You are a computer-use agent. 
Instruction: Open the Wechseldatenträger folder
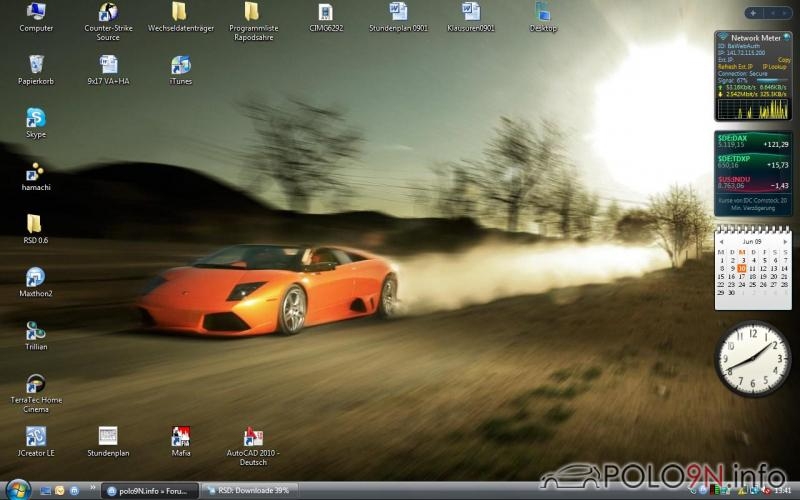click(181, 13)
